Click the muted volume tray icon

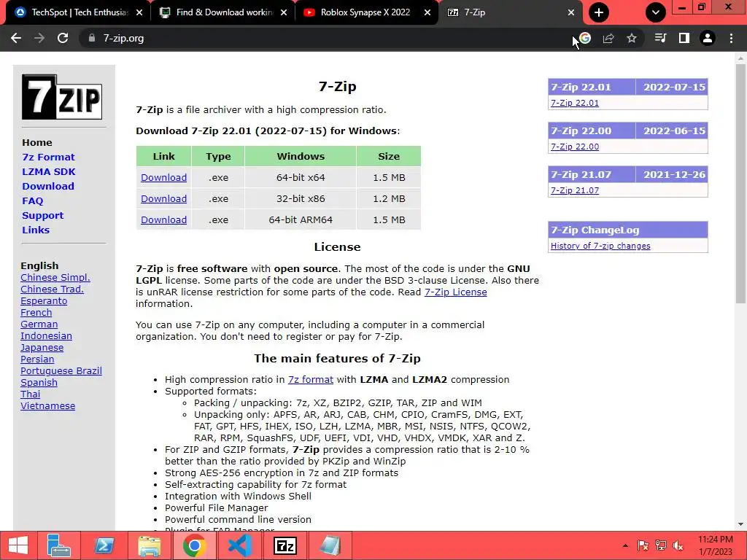coord(678,545)
